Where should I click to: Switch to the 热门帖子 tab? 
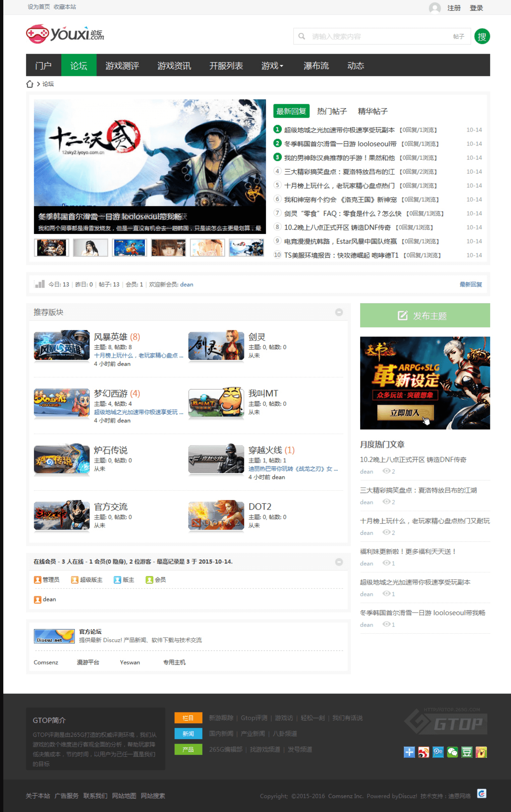[332, 111]
